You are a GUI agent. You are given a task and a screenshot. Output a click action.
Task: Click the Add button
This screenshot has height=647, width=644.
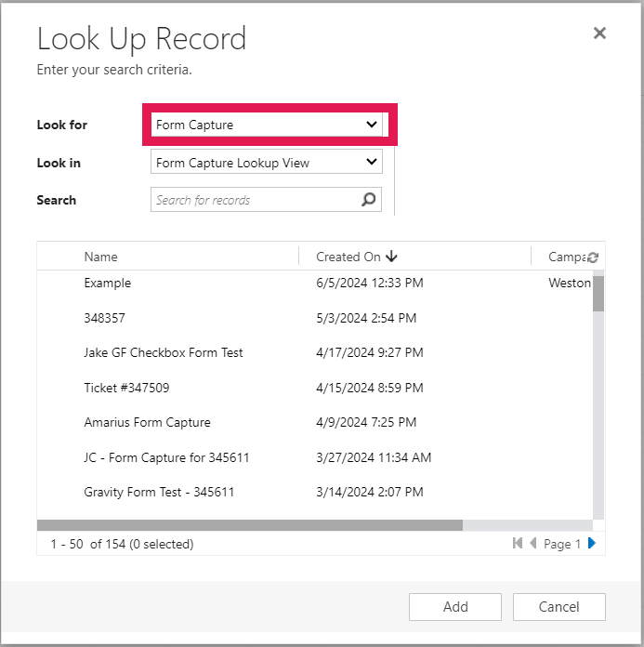[455, 607]
